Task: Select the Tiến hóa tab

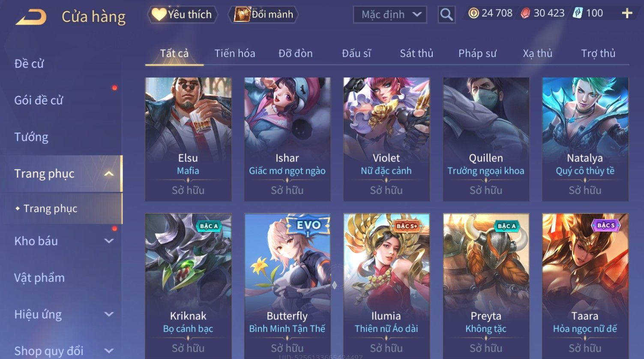Action: (x=235, y=53)
